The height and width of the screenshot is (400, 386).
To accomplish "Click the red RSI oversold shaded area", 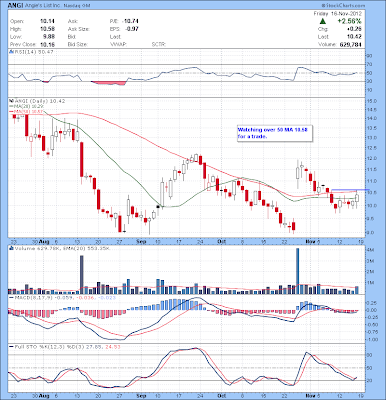I will point(109,83).
